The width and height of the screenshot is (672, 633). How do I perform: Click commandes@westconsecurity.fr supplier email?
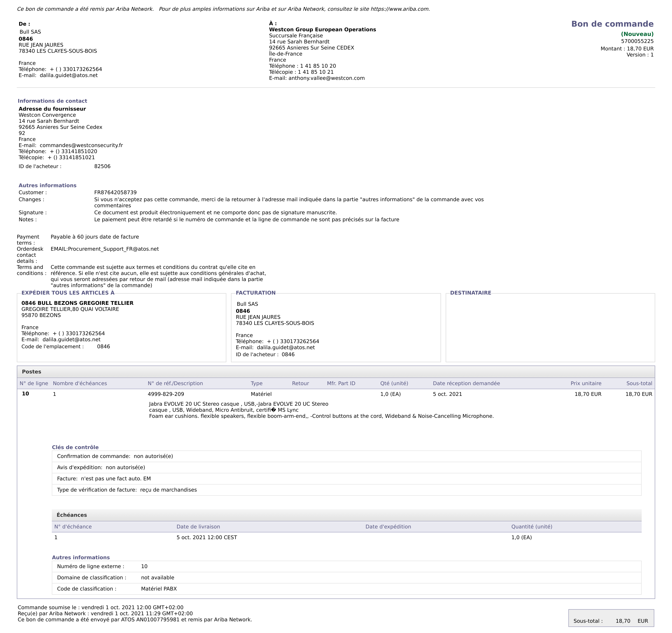(x=81, y=145)
